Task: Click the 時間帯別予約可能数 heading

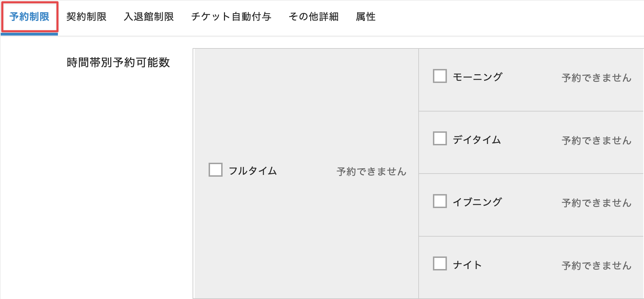Action: (x=118, y=62)
